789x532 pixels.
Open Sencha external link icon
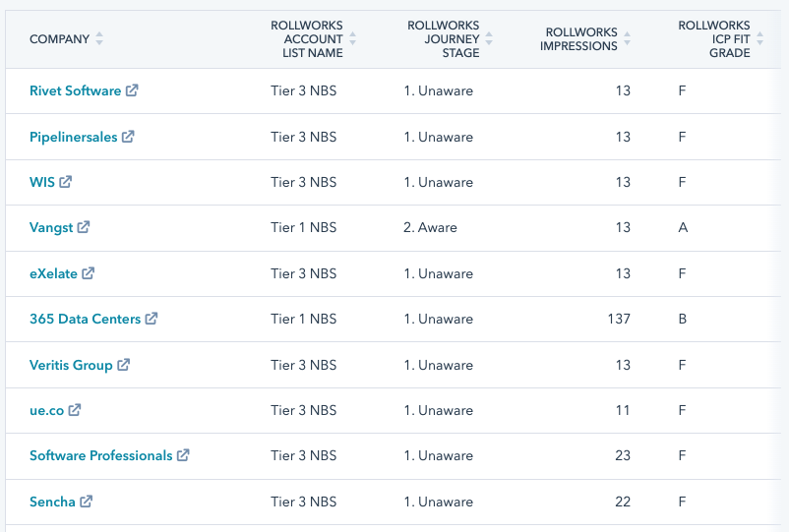click(86, 502)
